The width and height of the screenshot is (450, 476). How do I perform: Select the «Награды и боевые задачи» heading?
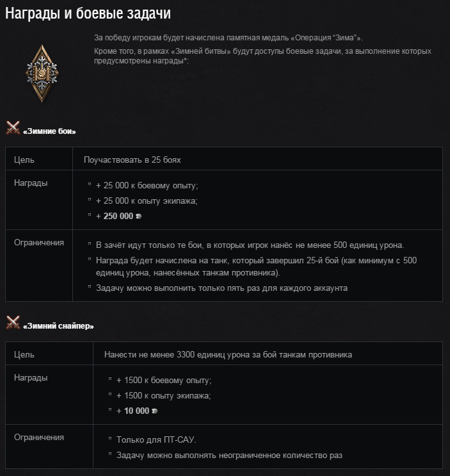point(88,13)
